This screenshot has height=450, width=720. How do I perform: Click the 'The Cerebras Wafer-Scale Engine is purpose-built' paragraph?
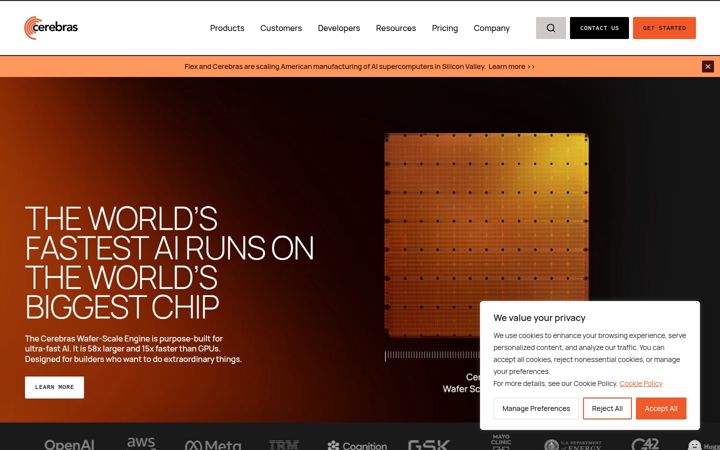pyautogui.click(x=133, y=349)
